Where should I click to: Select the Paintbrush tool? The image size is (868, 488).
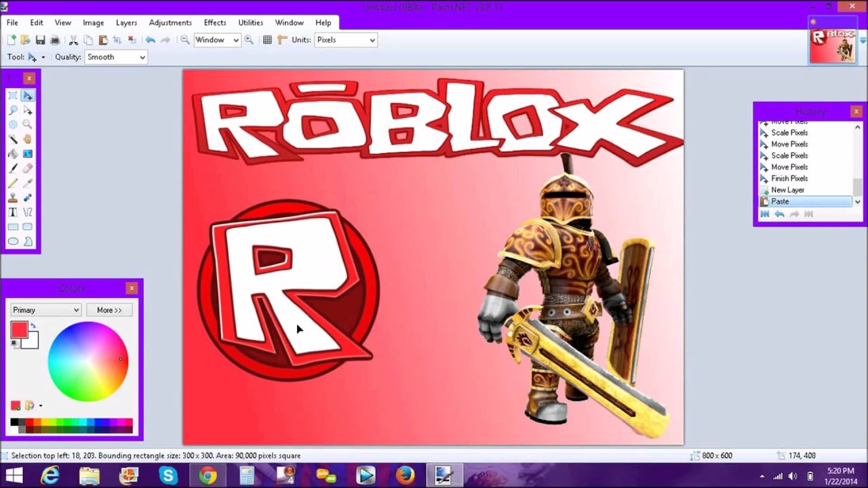point(13,168)
